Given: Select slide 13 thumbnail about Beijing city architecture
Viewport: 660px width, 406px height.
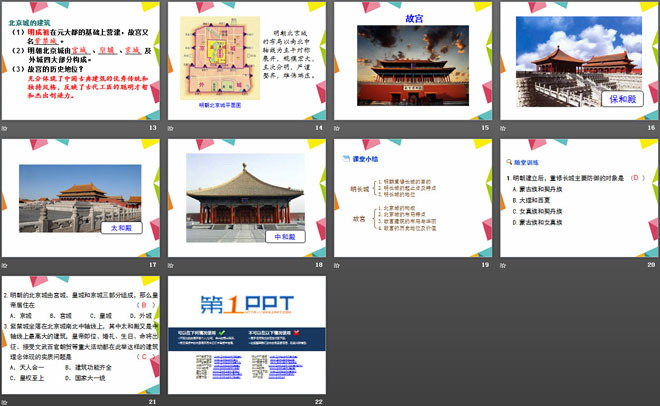Looking at the screenshot, I should coord(81,61).
